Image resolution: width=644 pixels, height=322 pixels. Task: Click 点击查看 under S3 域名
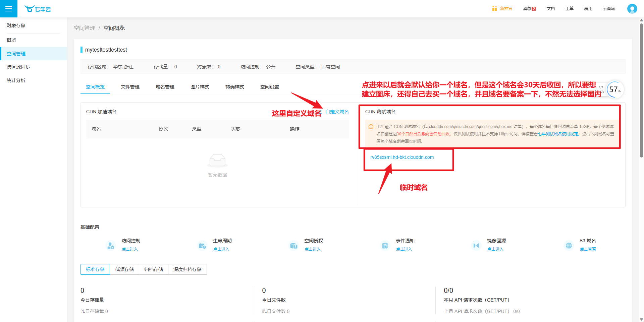(x=588, y=249)
